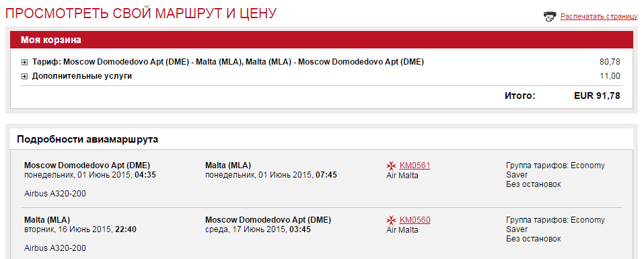Expand the 'Тариф' fare details row

[x=24, y=63]
